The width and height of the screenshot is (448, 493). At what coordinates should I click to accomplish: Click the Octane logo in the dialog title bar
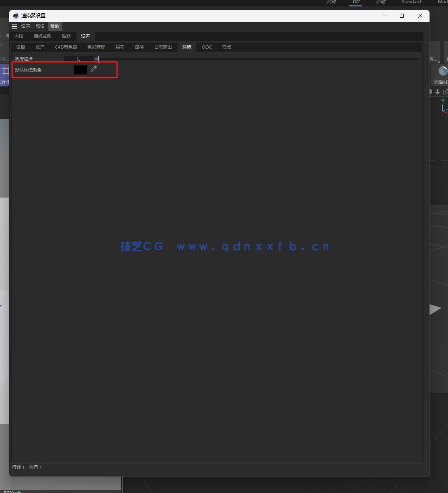(x=15, y=16)
